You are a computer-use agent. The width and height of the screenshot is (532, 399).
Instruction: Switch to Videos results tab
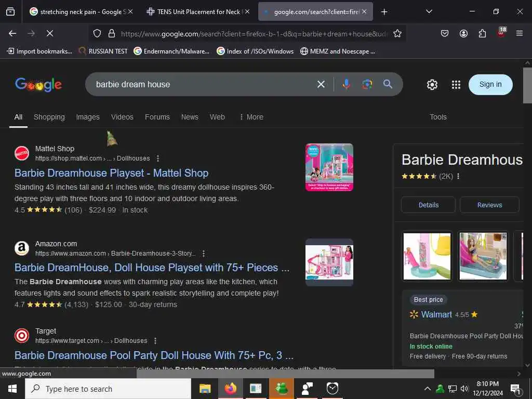tap(122, 117)
